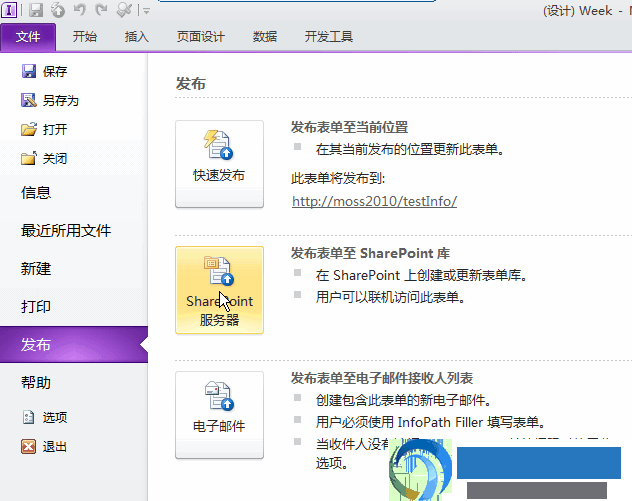Click text 在 SharePoint 上创建或更新表单库。
The image size is (632, 501).
(x=422, y=275)
